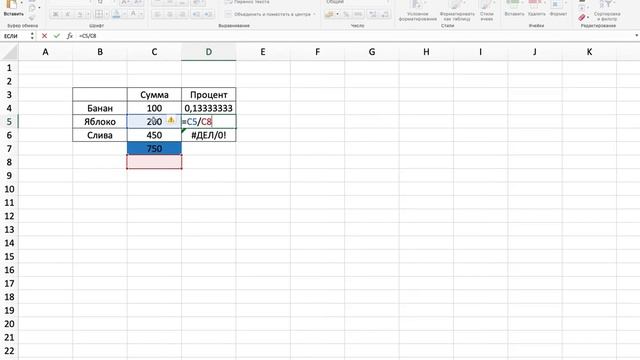Image resolution: width=640 pixels, height=360 pixels.
Task: Click header cell Процент
Action: (209, 95)
